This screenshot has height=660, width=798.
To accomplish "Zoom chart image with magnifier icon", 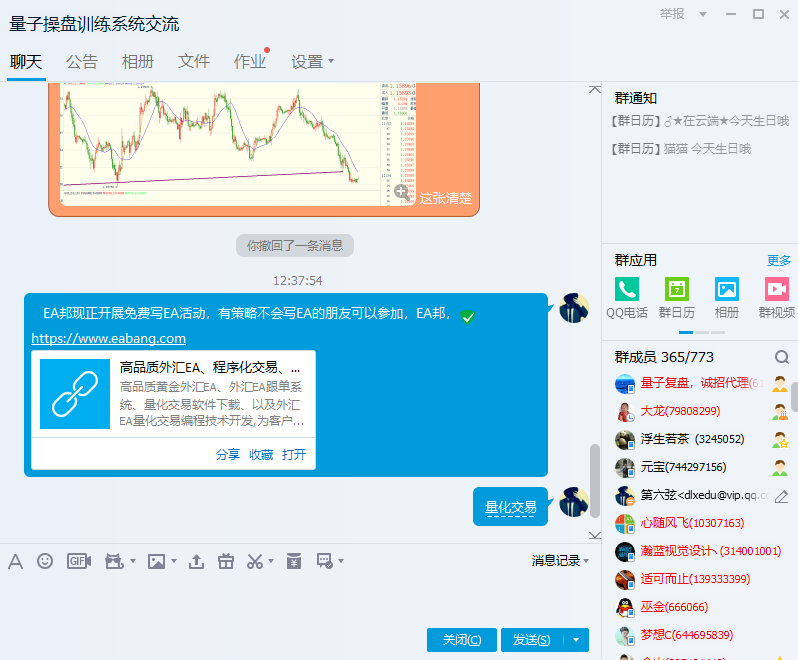I will pyautogui.click(x=402, y=192).
